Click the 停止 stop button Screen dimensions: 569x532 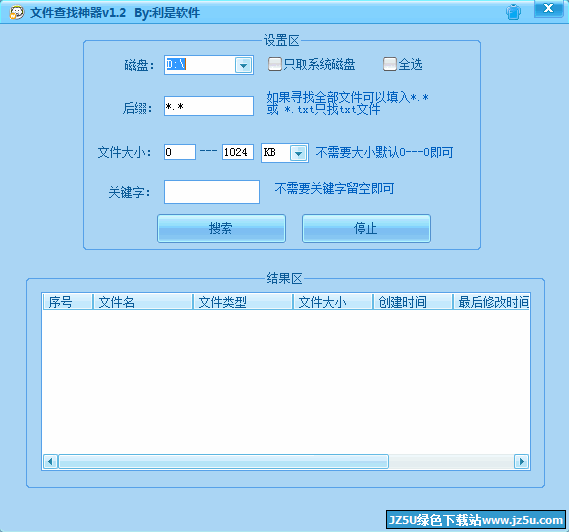coord(366,228)
